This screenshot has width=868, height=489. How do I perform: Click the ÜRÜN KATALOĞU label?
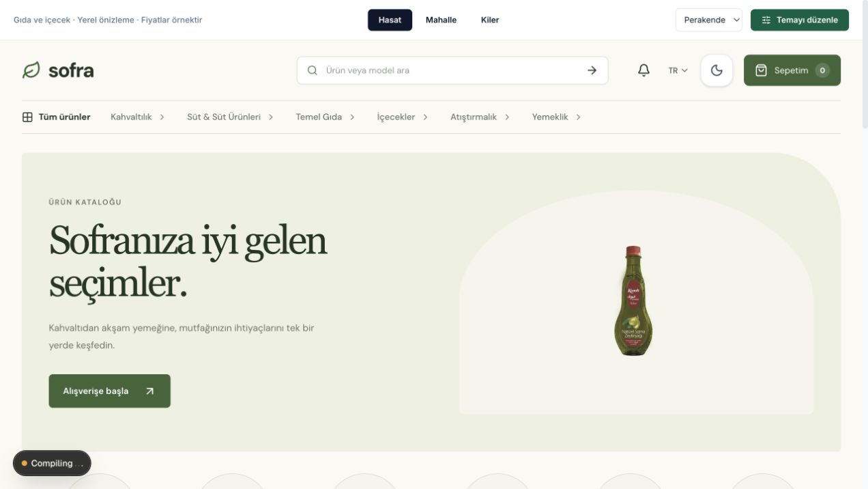click(x=85, y=202)
